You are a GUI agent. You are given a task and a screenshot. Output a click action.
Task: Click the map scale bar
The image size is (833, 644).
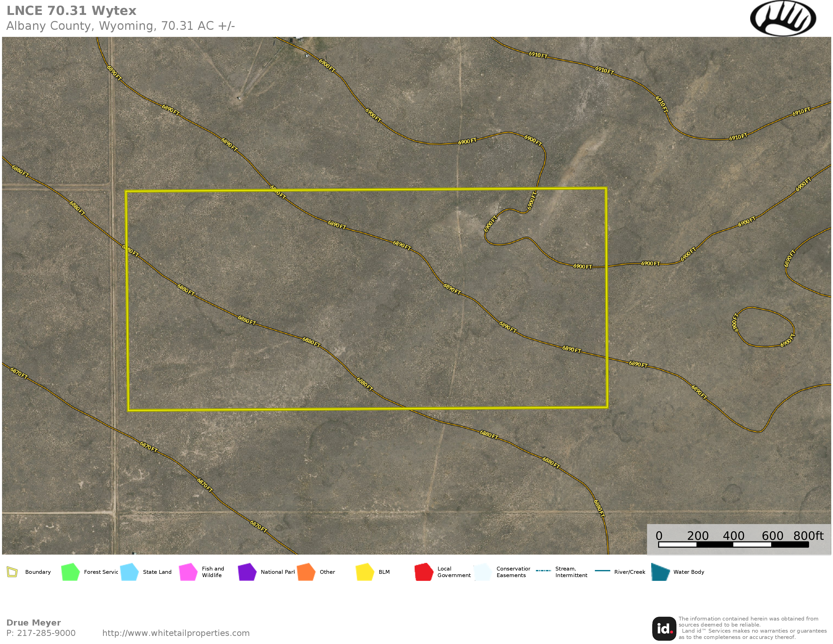733,544
